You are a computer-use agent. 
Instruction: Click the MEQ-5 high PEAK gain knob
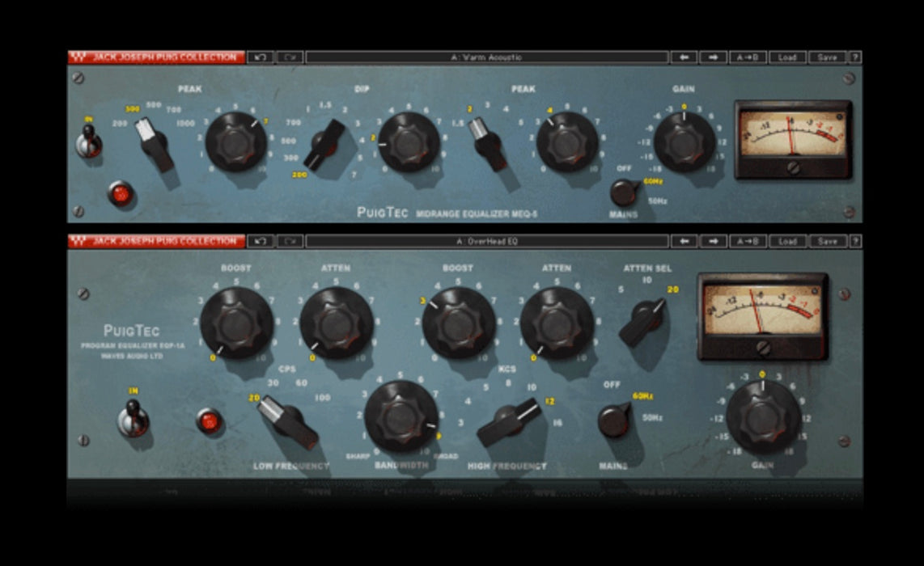tap(567, 142)
